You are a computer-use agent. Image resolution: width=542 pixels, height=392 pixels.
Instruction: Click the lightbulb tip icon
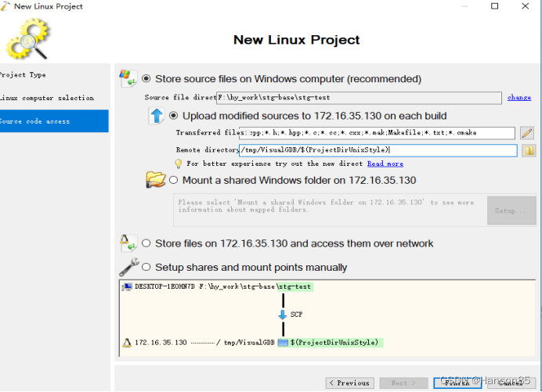179,164
